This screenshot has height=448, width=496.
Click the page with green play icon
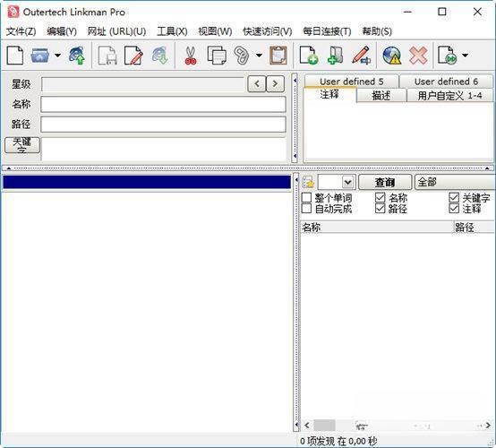point(448,56)
